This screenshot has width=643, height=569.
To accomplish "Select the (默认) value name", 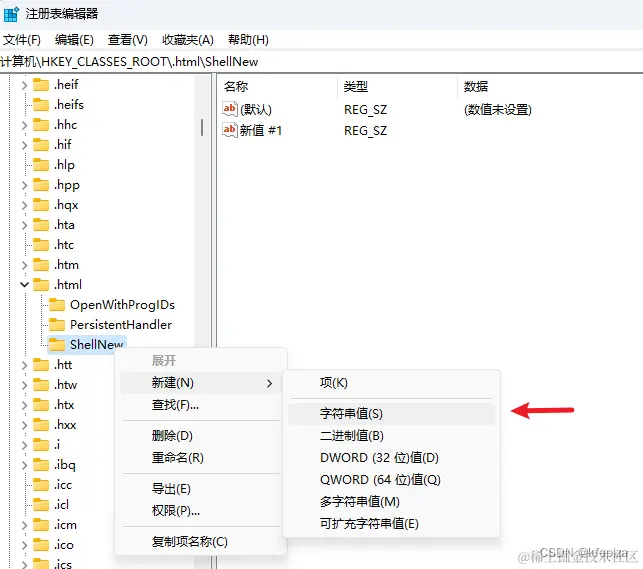I will [x=256, y=109].
